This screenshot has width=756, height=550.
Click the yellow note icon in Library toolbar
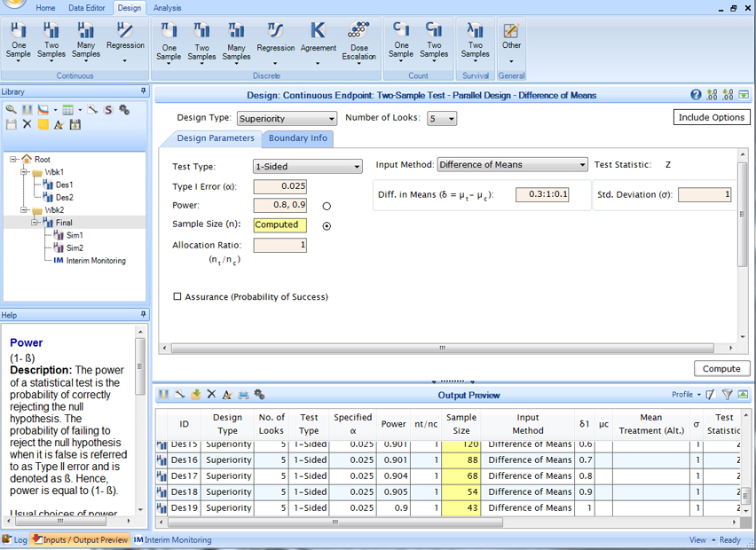coord(43,124)
